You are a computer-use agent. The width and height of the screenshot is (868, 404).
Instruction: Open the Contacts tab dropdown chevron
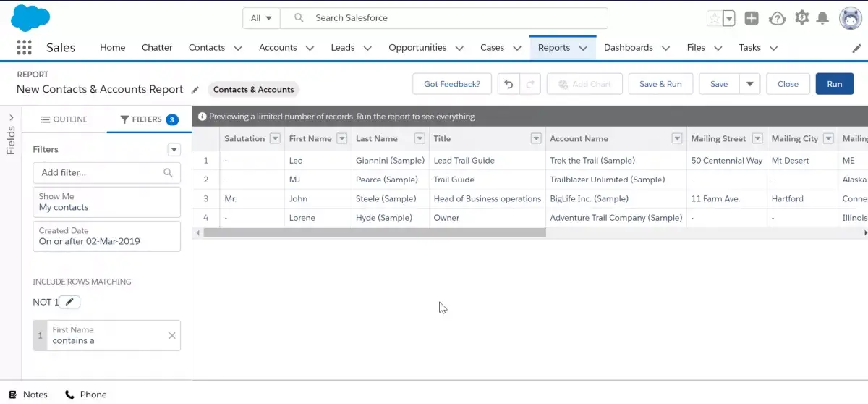238,49
